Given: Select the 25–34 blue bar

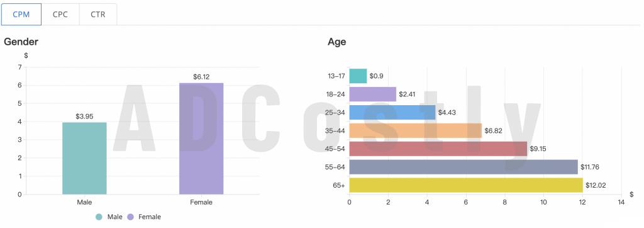Looking at the screenshot, I should click(x=392, y=112).
